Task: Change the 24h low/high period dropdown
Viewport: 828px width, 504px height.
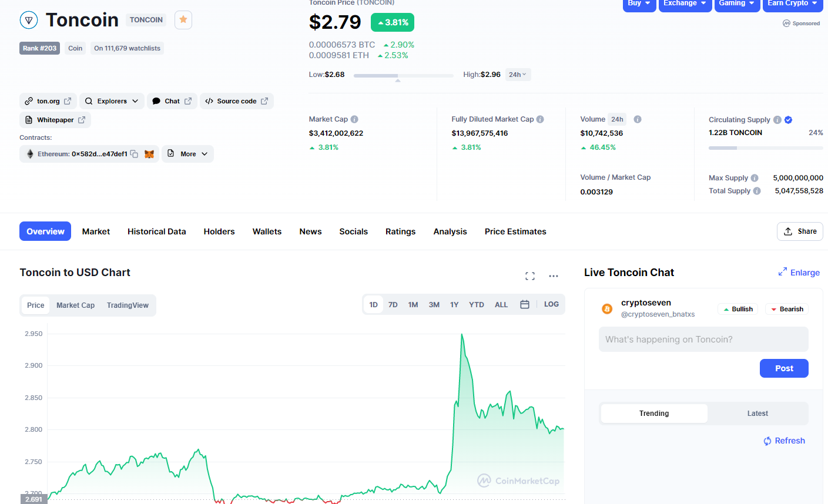Action: (518, 75)
